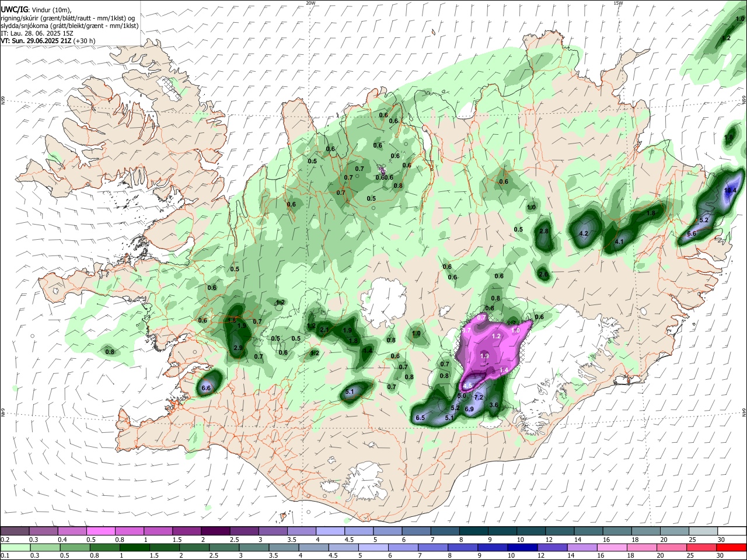The width and height of the screenshot is (747, 560).
Task: Click the valid time 'VT: Sun. 29.06.2025 21Z (+30 h)'
Action: pos(47,41)
